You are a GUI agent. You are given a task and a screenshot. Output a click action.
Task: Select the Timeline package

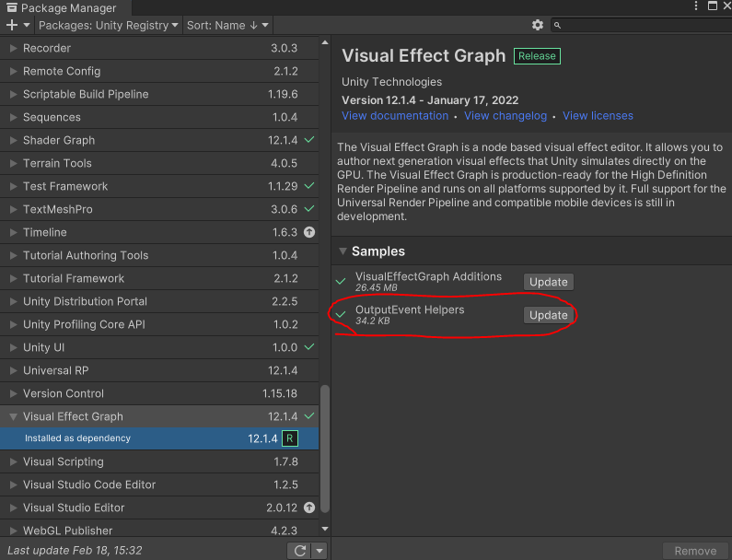pyautogui.click(x=159, y=232)
